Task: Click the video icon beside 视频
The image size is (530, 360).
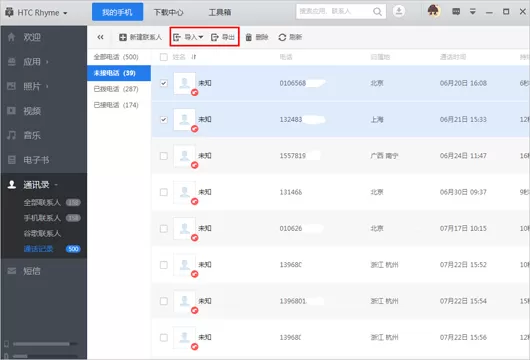Action: click(x=11, y=111)
